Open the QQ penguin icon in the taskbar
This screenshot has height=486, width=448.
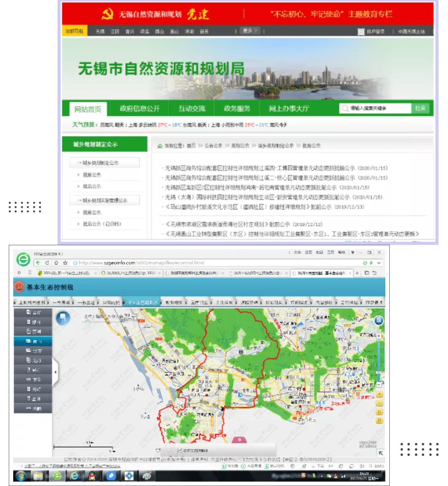[92, 476]
